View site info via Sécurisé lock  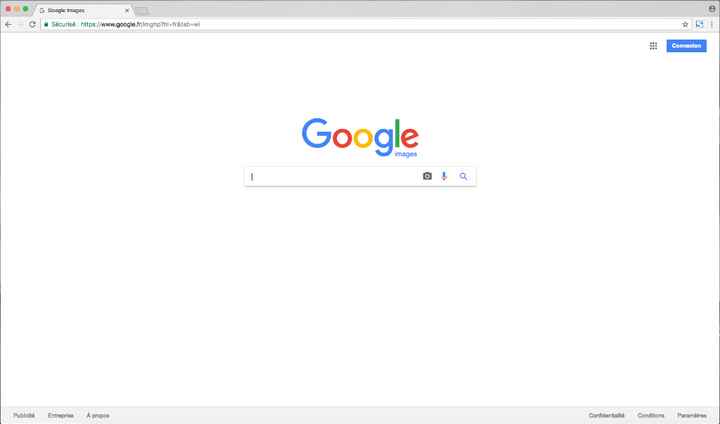pos(60,24)
